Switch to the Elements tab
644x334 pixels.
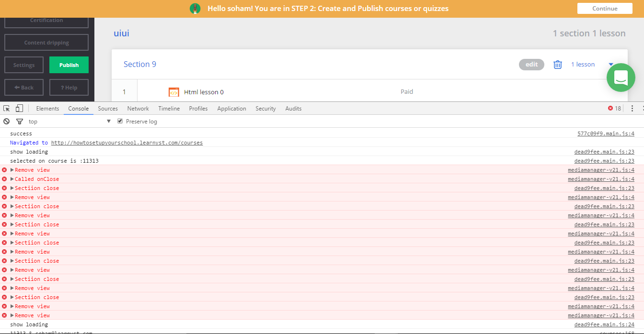(47, 109)
